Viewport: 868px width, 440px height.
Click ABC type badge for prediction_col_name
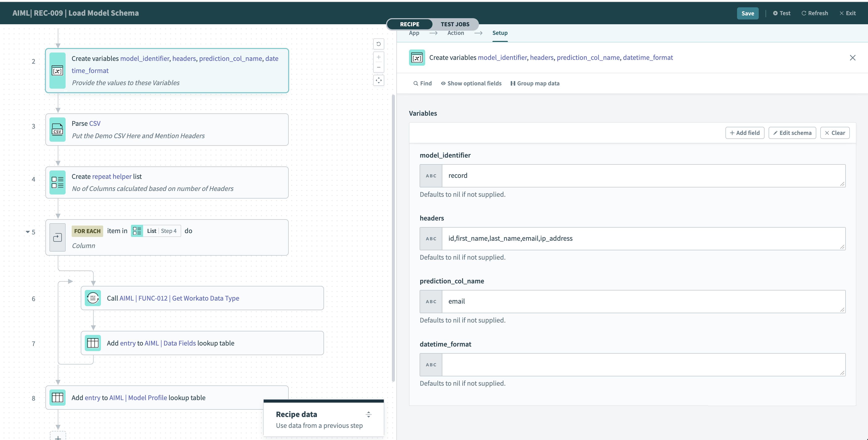tap(431, 301)
